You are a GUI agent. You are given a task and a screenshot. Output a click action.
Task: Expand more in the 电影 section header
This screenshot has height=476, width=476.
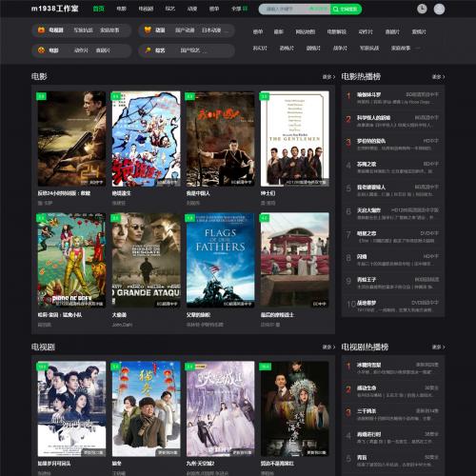tap(328, 77)
